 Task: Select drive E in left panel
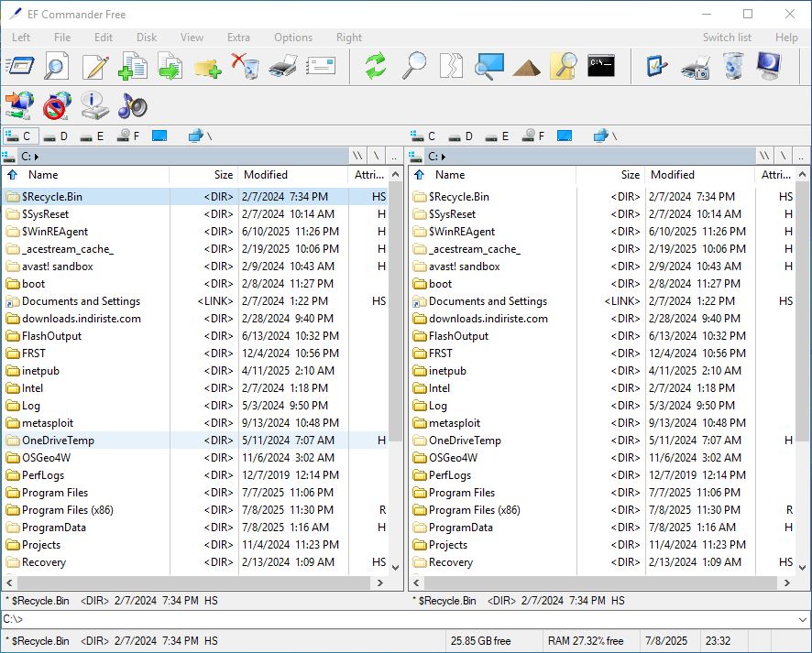[93, 136]
